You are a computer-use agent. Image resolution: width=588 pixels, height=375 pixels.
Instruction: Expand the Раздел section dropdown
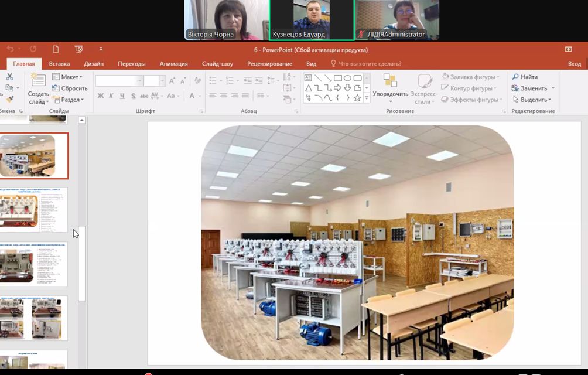[x=68, y=100]
